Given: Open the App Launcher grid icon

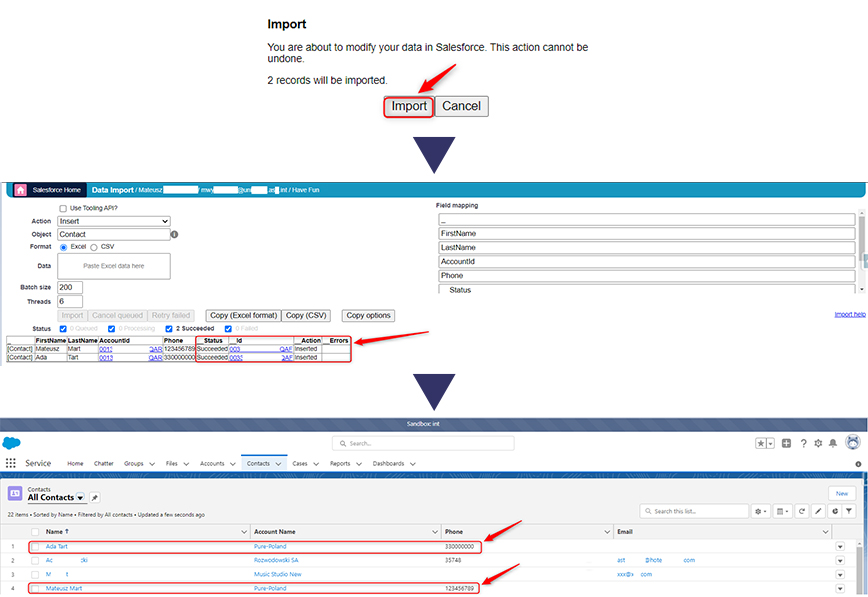Looking at the screenshot, I should pyautogui.click(x=11, y=463).
